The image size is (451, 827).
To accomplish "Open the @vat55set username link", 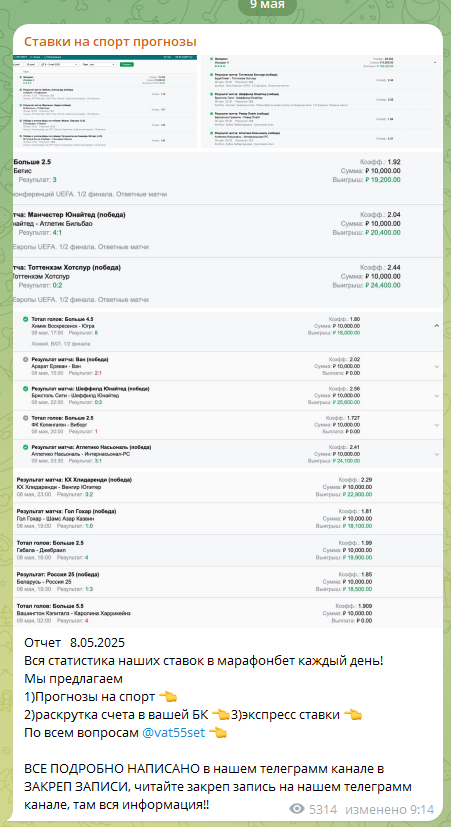I will [174, 733].
